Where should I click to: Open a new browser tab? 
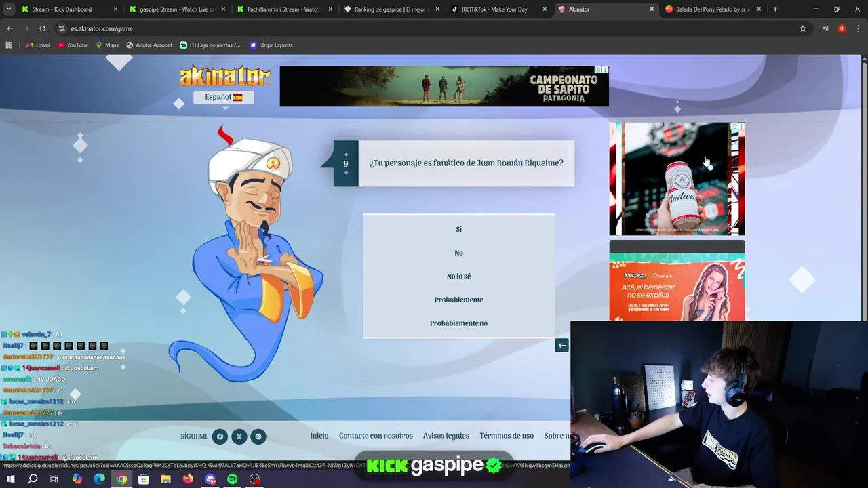(775, 9)
